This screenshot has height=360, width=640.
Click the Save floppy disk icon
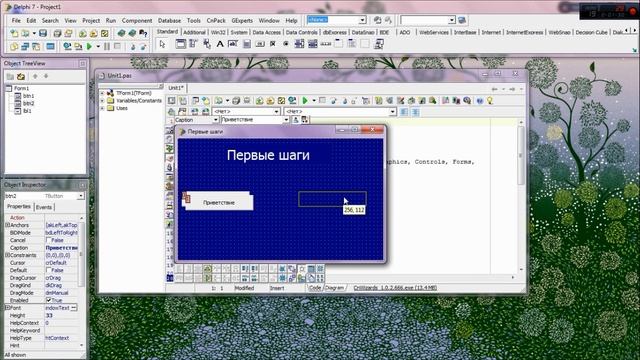click(43, 33)
